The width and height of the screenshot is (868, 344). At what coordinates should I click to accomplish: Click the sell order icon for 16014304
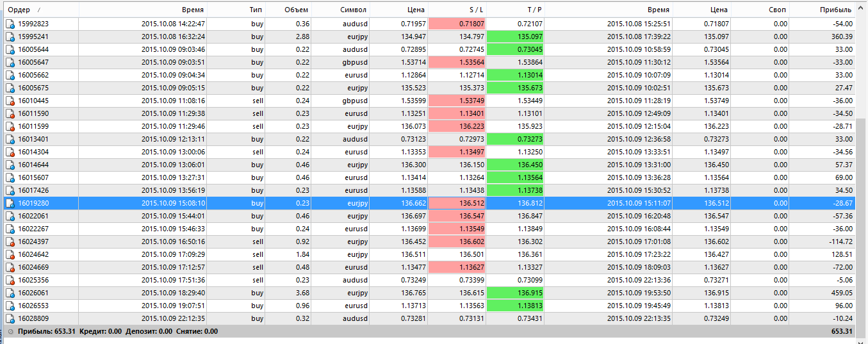(10, 152)
